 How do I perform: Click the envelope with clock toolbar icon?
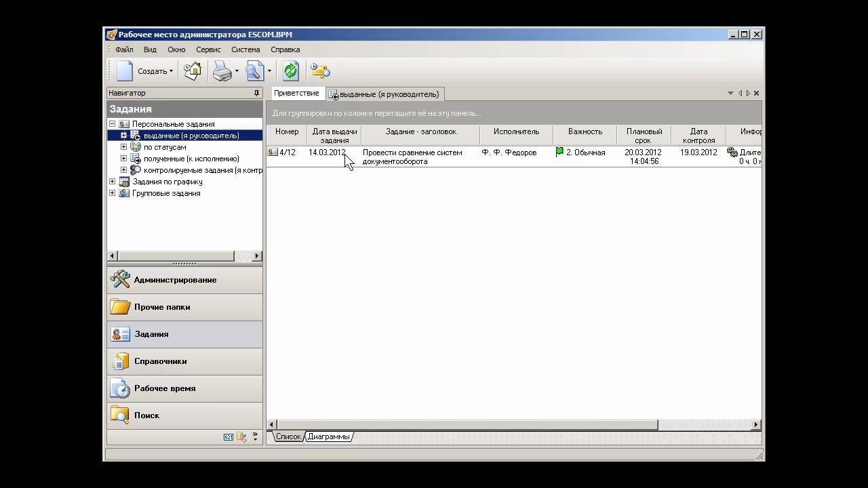point(320,70)
